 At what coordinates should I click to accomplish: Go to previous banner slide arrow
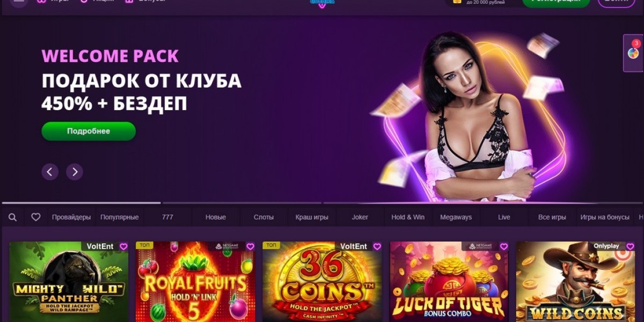[50, 172]
